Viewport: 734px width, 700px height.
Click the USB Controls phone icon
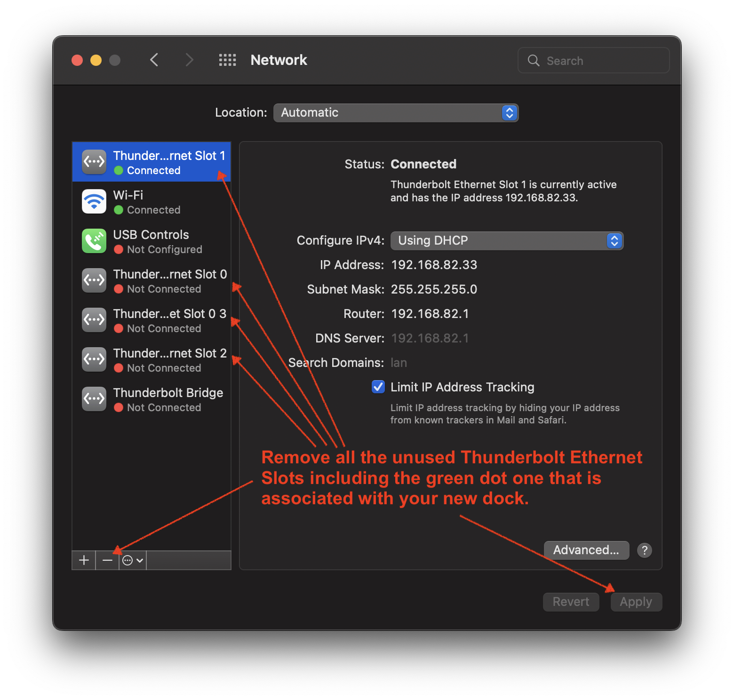tap(94, 241)
